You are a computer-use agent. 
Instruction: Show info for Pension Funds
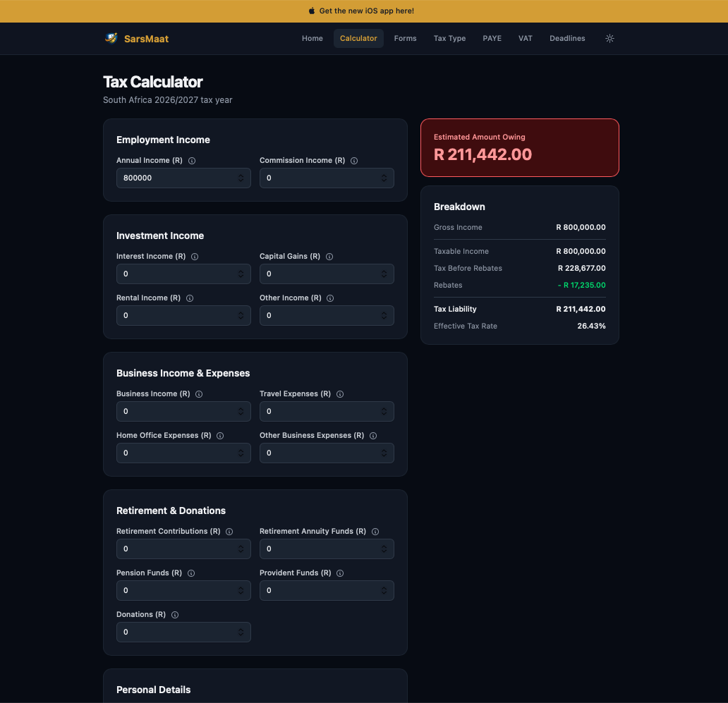click(x=191, y=573)
